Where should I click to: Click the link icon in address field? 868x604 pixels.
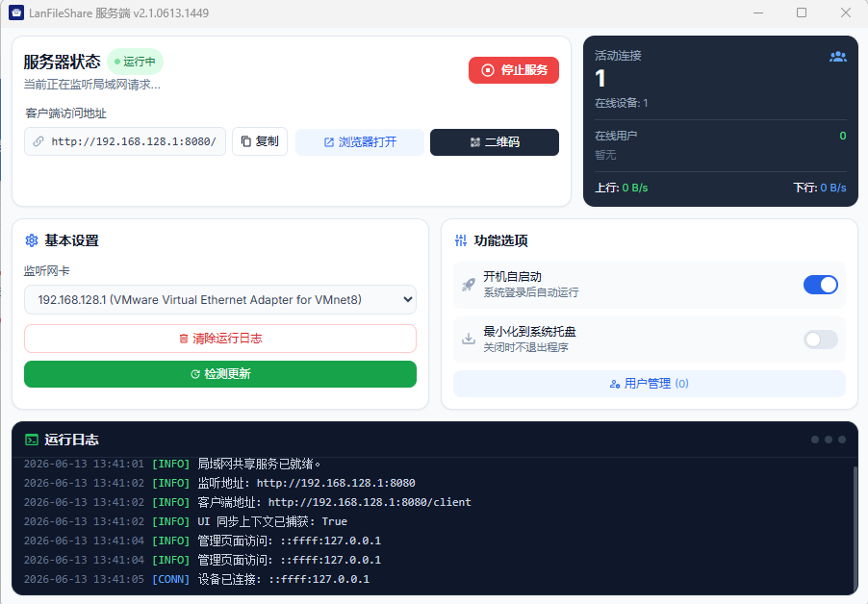38,141
